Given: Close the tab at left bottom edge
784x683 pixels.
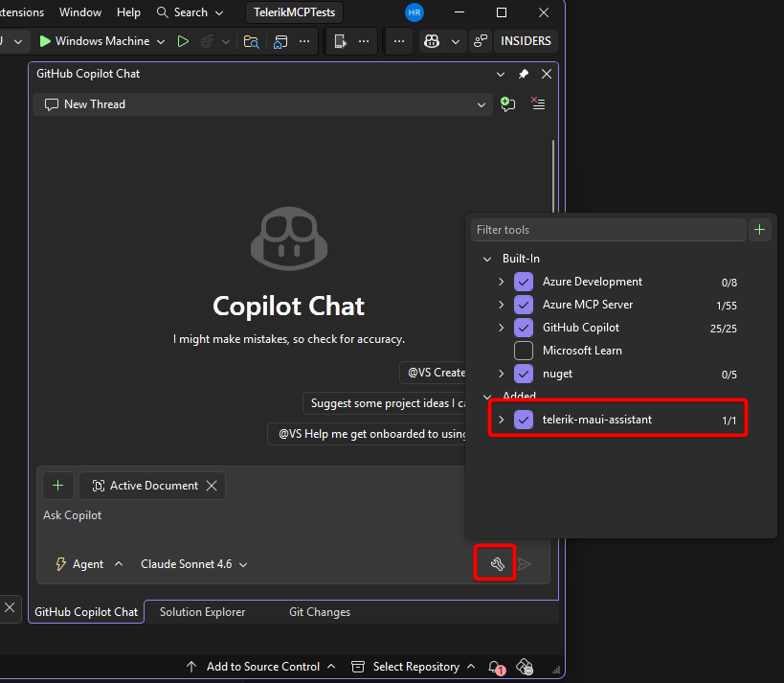Looking at the screenshot, I should click(10, 608).
